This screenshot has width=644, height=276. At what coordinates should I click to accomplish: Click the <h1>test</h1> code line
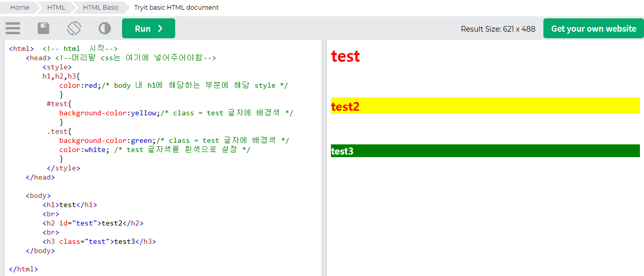pos(69,205)
